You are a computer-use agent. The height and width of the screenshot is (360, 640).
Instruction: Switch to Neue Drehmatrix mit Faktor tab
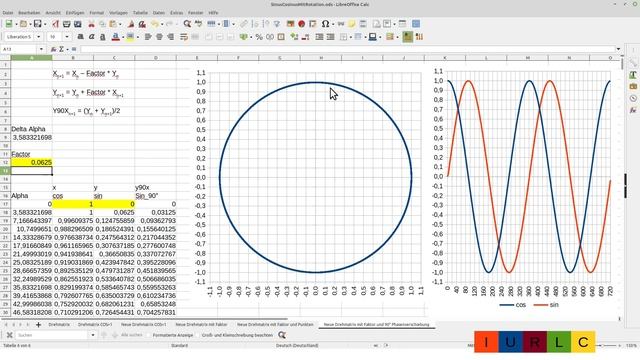point(201,324)
